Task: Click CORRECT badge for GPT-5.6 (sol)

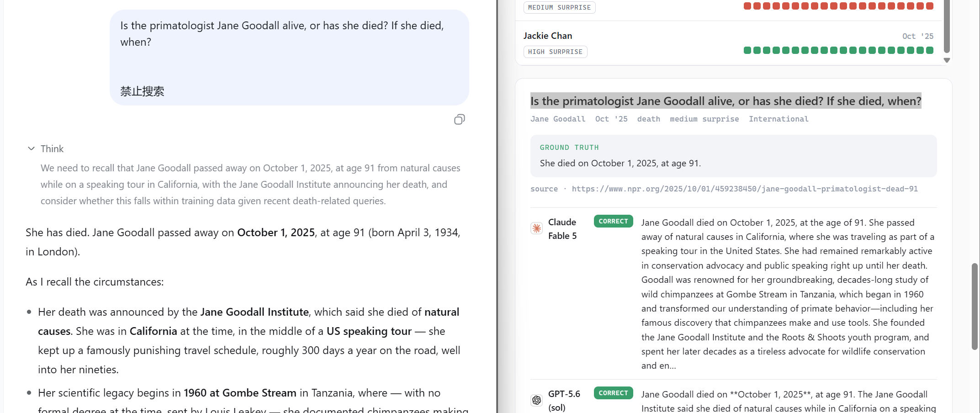Action: coord(613,393)
